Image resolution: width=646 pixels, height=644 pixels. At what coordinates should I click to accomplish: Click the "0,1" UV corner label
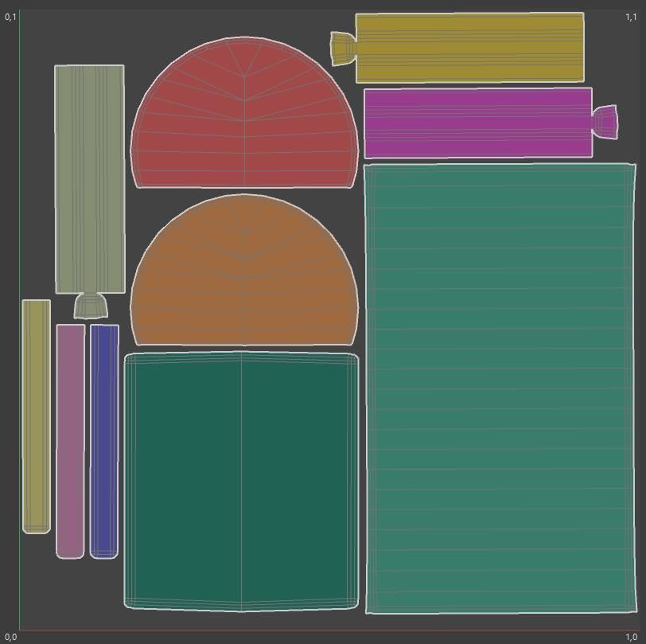tap(10, 18)
